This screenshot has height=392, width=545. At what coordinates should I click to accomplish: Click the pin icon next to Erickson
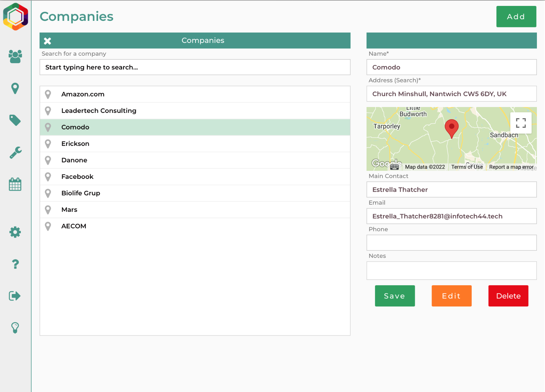48,144
